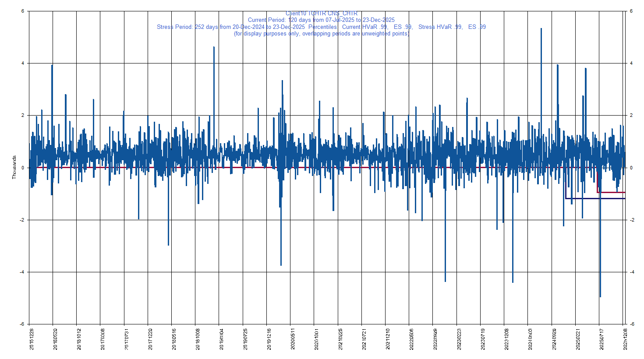Click the red Stress HVaR step line
This screenshot has width=644, height=359.
click(613, 193)
